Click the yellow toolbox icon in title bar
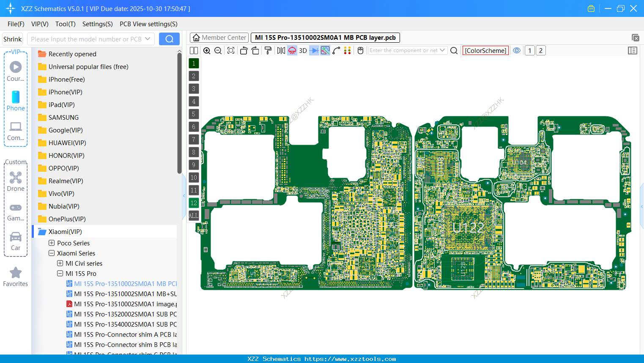Screen dimensions: 644x363 click(x=591, y=8)
